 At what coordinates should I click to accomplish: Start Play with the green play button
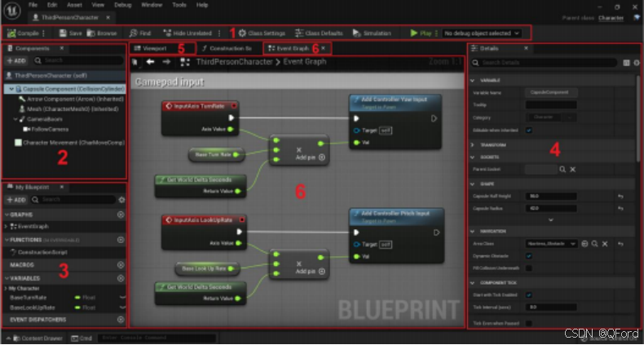tap(421, 33)
